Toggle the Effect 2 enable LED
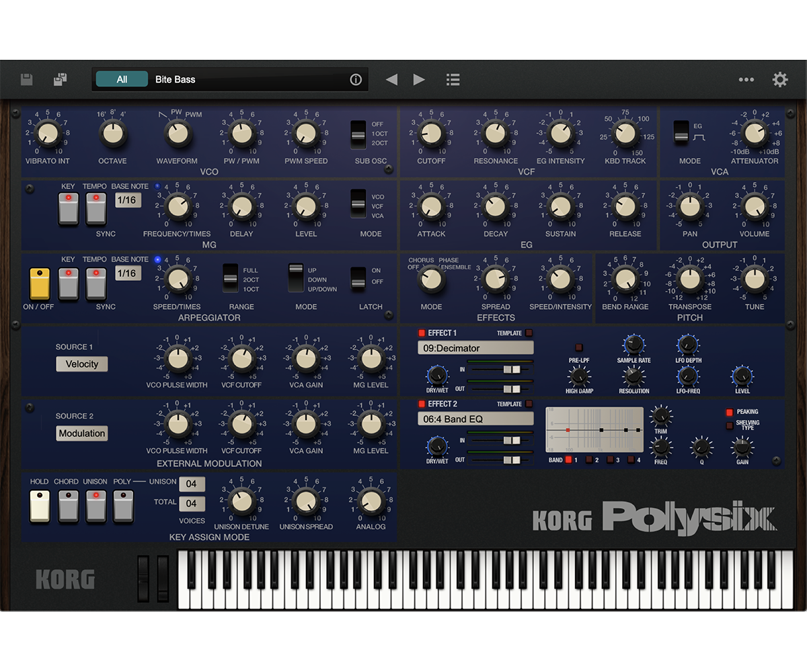 (422, 404)
